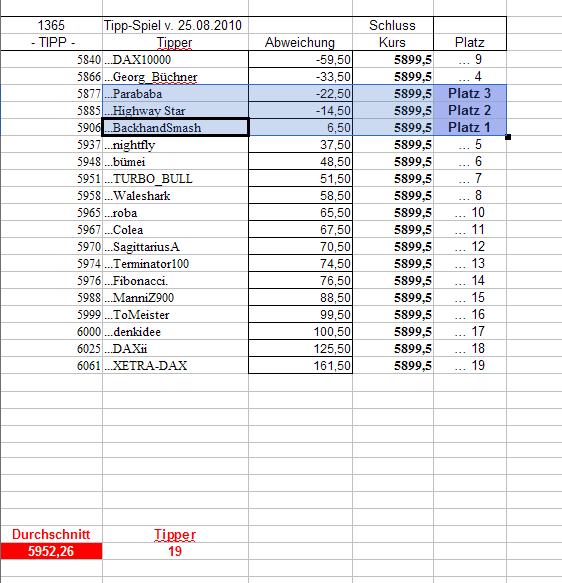The width and height of the screenshot is (562, 583).
Task: Select the deviation value 161,50
Action: pos(300,366)
